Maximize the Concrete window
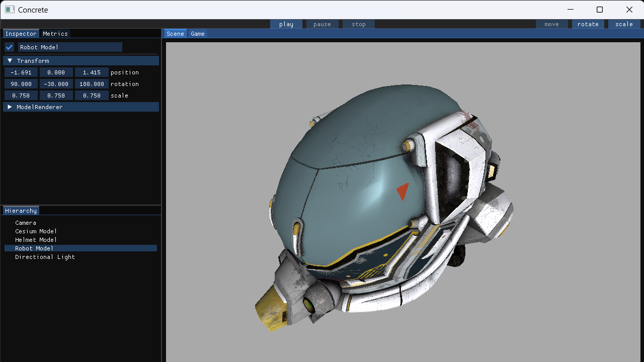The height and width of the screenshot is (362, 644). (x=600, y=10)
